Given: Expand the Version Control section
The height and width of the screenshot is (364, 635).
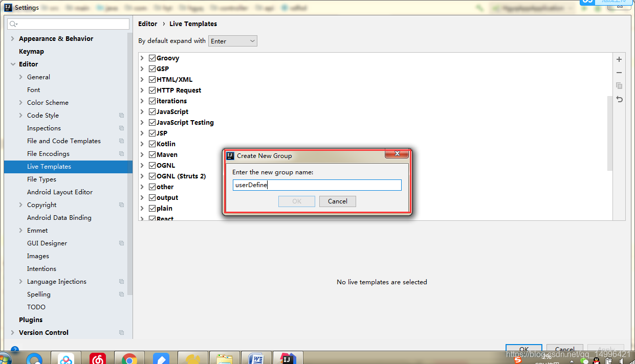Looking at the screenshot, I should click(x=13, y=333).
